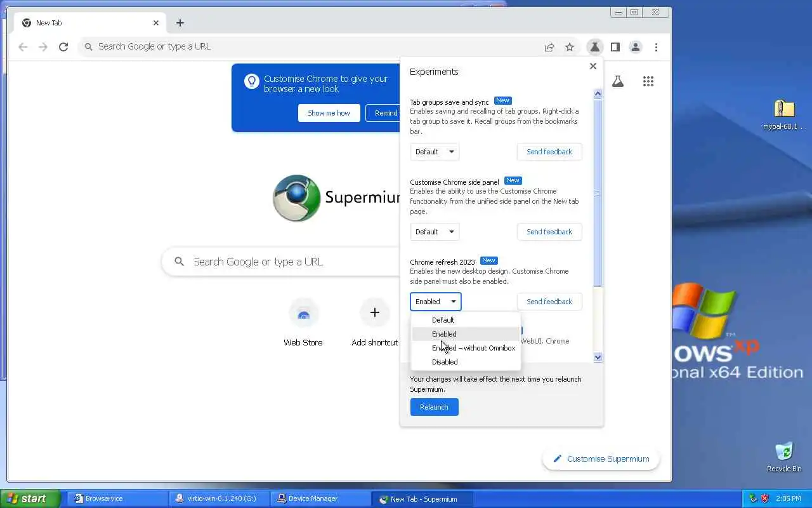Go back with the browser back arrow
Image resolution: width=812 pixels, height=508 pixels.
pyautogui.click(x=23, y=47)
